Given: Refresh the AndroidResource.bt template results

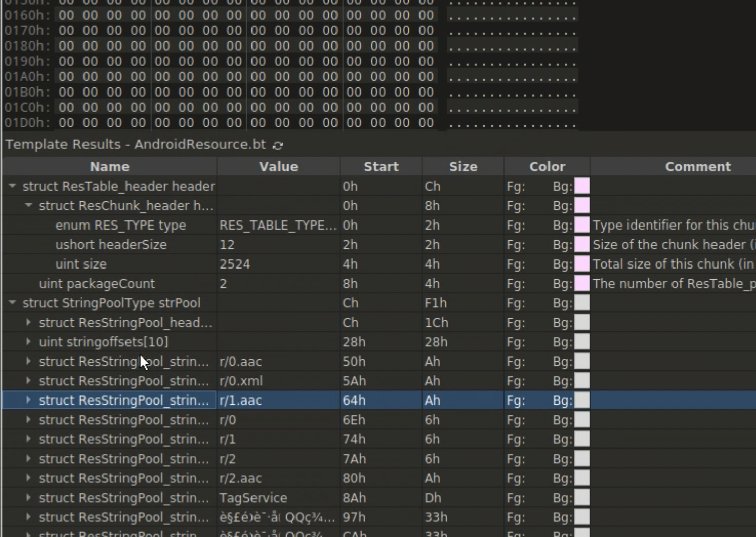Looking at the screenshot, I should [278, 145].
